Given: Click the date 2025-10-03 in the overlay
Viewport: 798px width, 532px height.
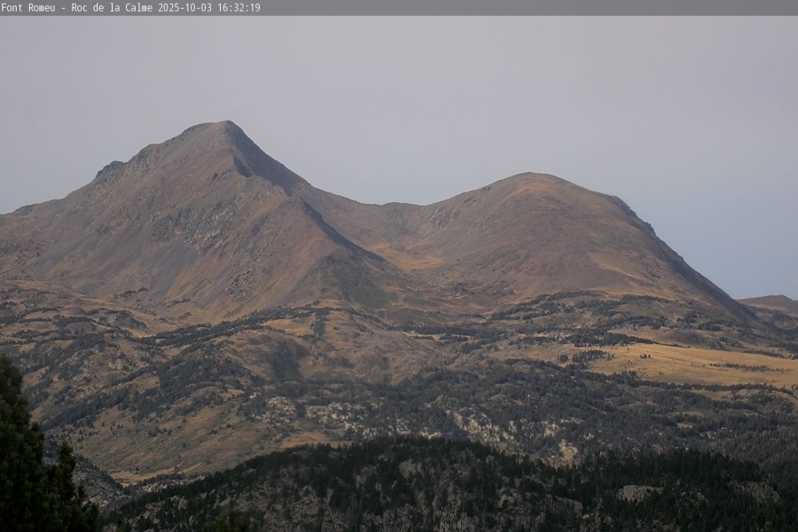Looking at the screenshot, I should (185, 7).
